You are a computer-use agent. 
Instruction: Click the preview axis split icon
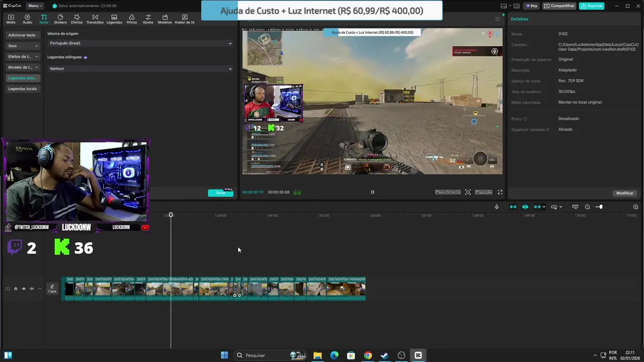coord(554,207)
